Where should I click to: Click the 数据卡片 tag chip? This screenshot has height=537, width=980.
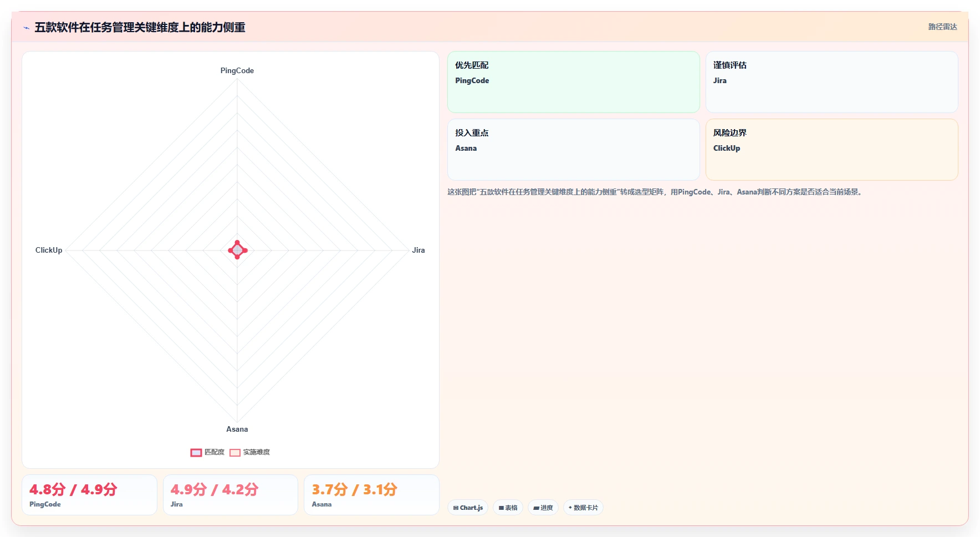pyautogui.click(x=583, y=508)
